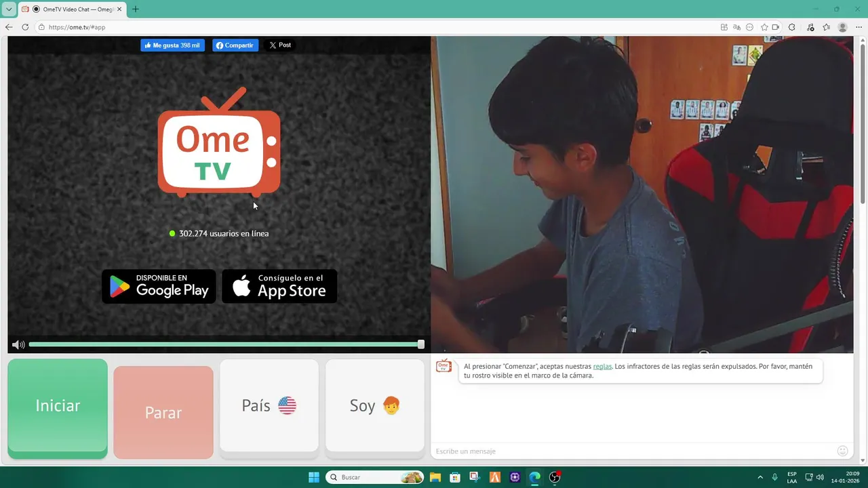Open the reglas link in chat
Image resolution: width=868 pixels, height=488 pixels.
(x=602, y=366)
